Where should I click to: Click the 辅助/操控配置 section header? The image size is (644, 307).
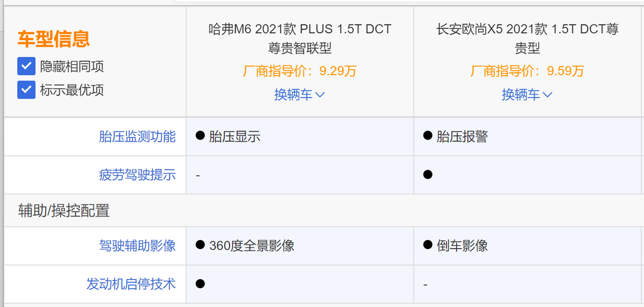pyautogui.click(x=64, y=210)
